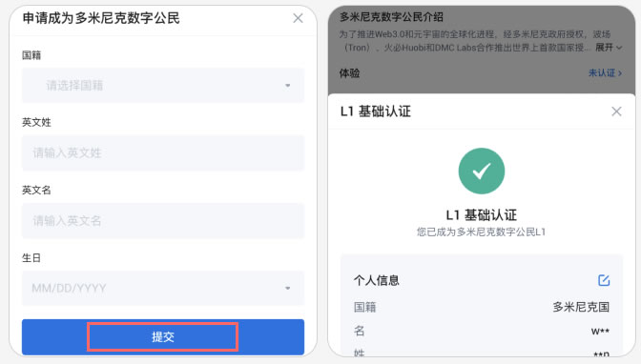
Task: Open the 未认证 status link
Action: [x=605, y=72]
